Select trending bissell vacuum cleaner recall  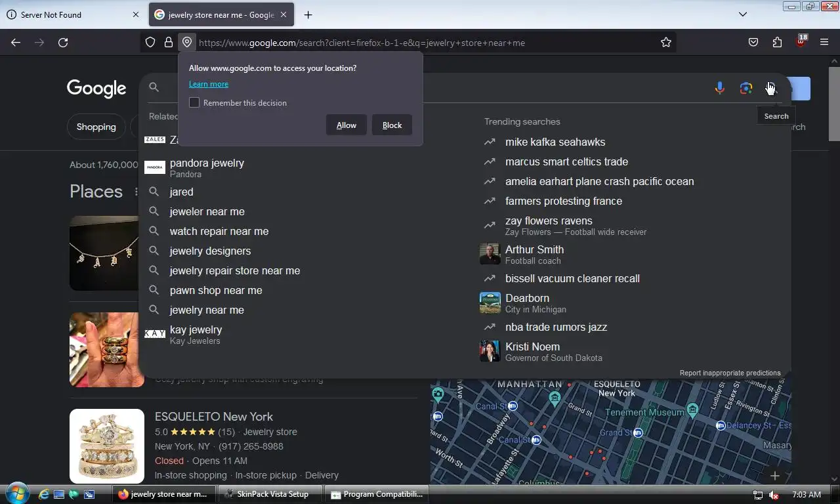coord(572,279)
